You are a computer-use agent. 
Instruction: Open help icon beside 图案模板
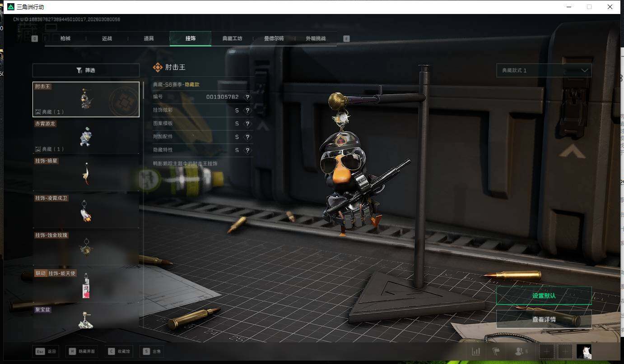pyautogui.click(x=247, y=124)
